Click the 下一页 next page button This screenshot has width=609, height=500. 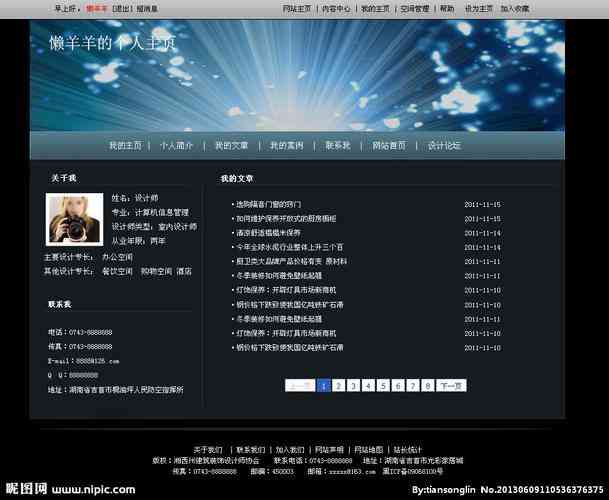pos(452,385)
